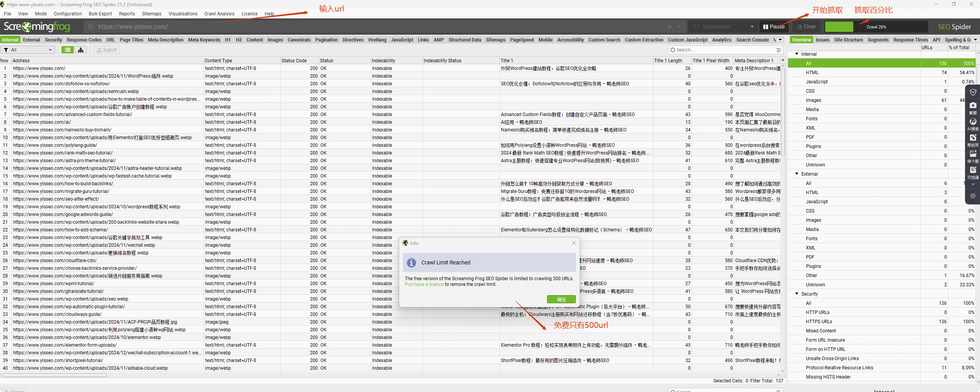Open the Bulk Export menu

tap(100, 14)
